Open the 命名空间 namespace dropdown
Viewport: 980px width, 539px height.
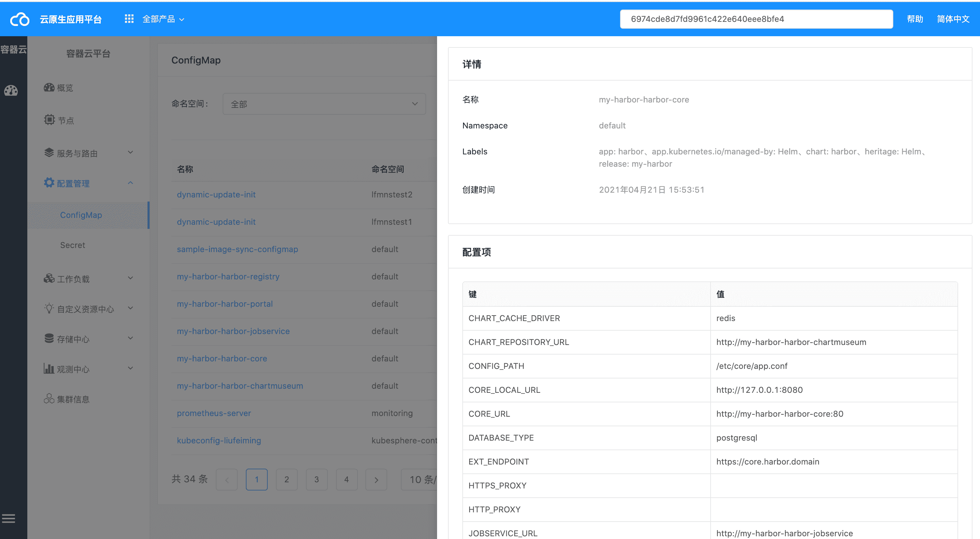pos(324,104)
